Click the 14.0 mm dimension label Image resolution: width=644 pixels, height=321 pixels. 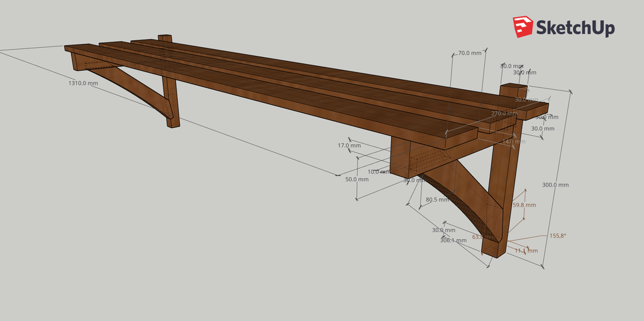513,142
